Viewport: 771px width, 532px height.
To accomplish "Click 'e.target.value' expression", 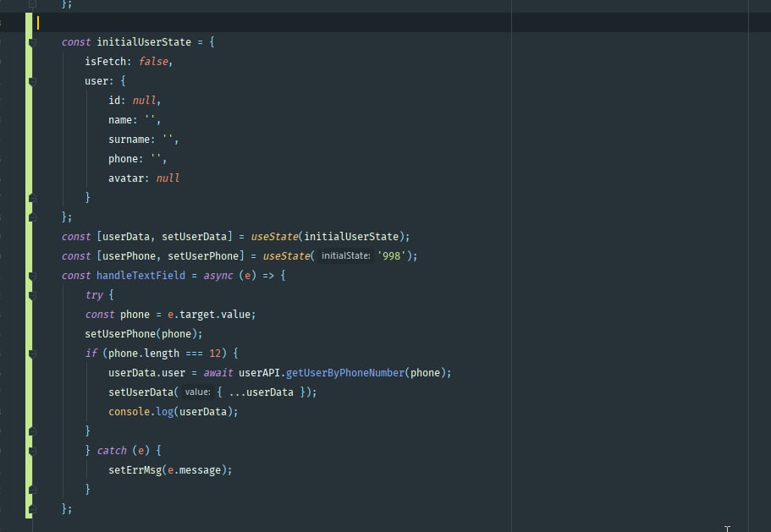I will [x=209, y=315].
